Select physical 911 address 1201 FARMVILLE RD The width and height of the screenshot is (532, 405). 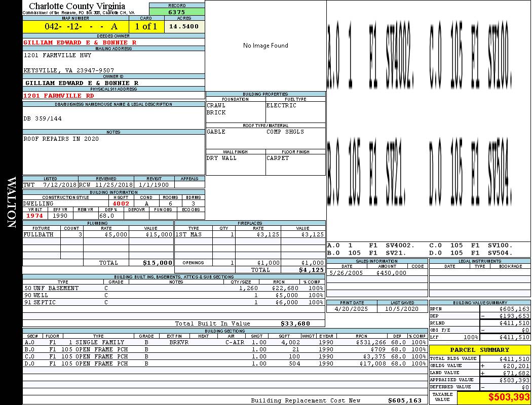tap(58, 96)
